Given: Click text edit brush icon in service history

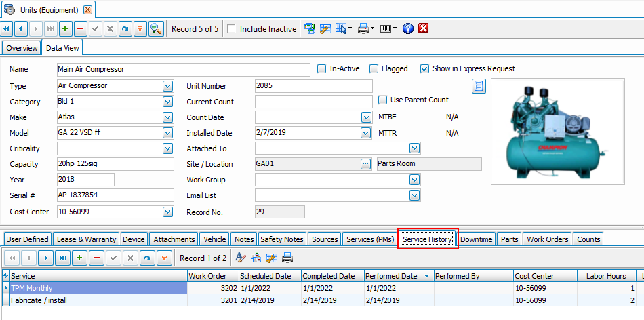Looking at the screenshot, I should coord(241,258).
